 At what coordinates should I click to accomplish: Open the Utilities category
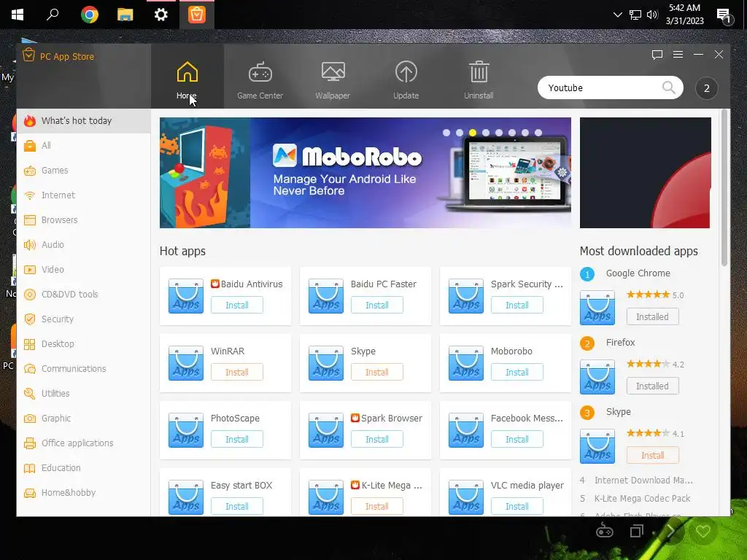(x=84, y=393)
